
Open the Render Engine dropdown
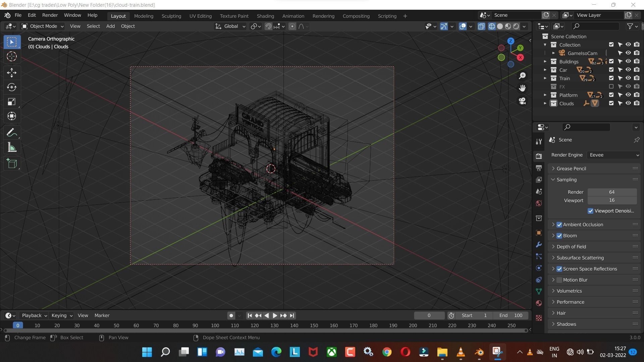(614, 155)
